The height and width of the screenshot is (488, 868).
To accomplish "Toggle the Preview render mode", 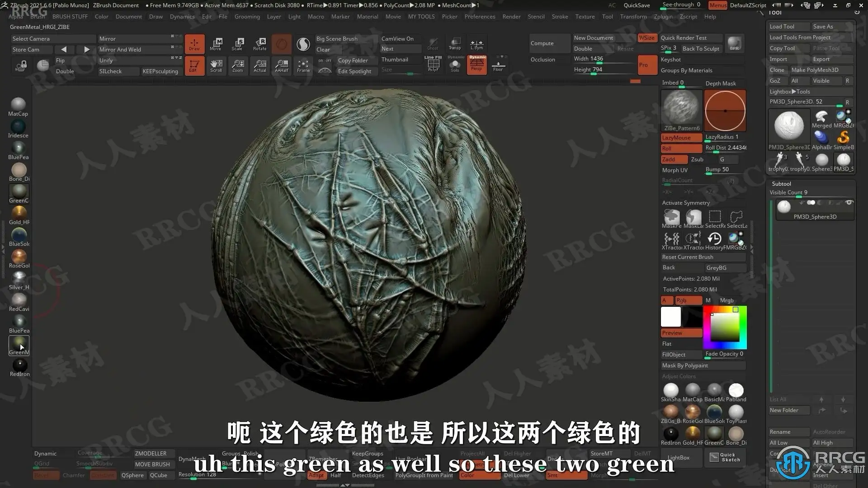I will 681,333.
